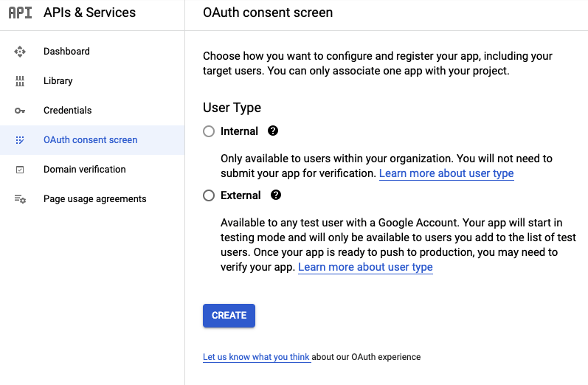Click the APIs & Services header title
Image resolution: width=588 pixels, height=385 pixels.
[89, 13]
